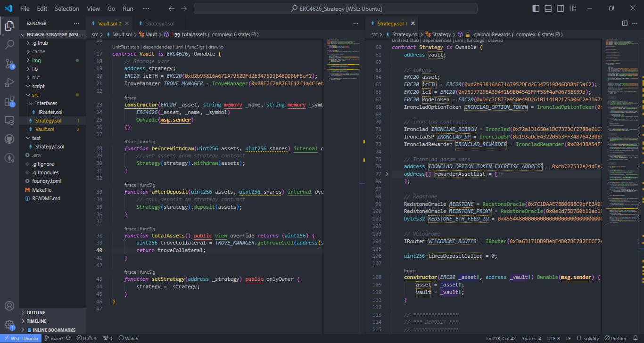Expand the lib folder

pos(53,69)
